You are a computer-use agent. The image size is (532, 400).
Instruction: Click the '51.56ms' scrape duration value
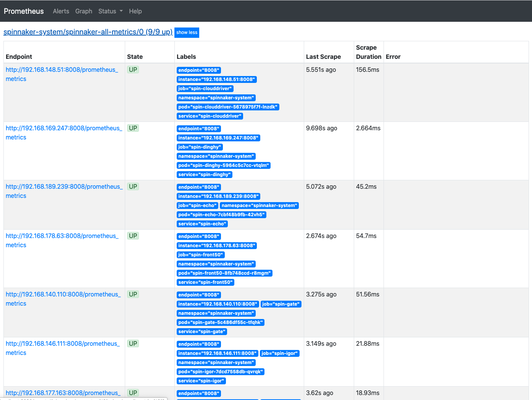pos(368,294)
